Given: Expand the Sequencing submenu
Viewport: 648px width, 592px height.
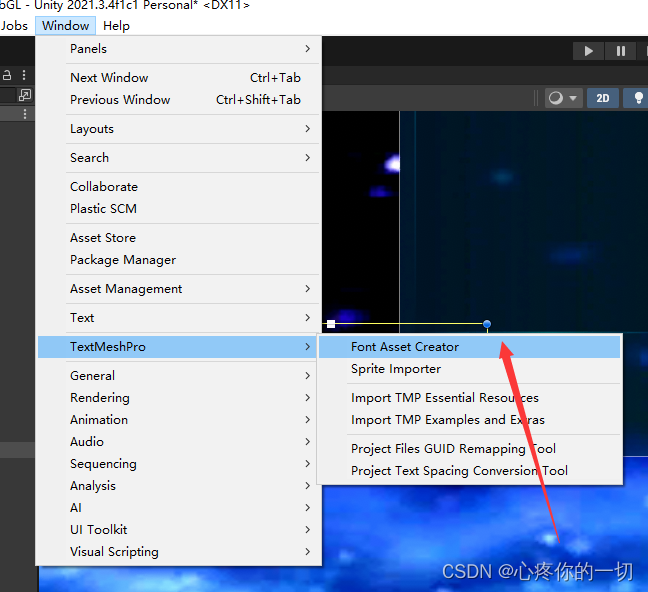Looking at the screenshot, I should [x=179, y=463].
